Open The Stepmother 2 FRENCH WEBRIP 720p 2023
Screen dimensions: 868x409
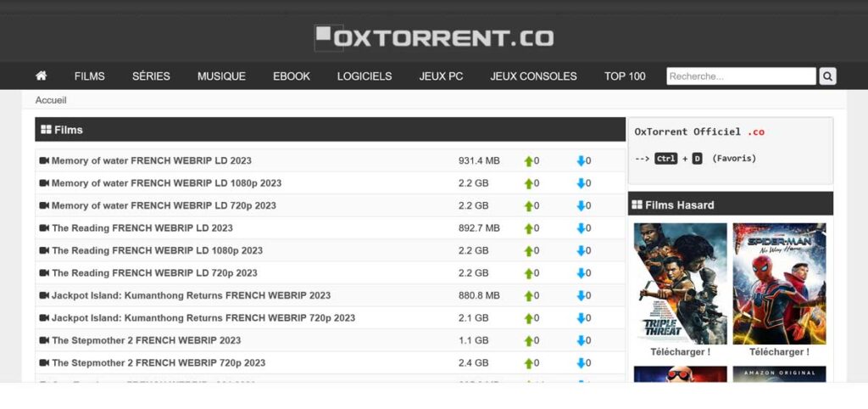tap(159, 363)
